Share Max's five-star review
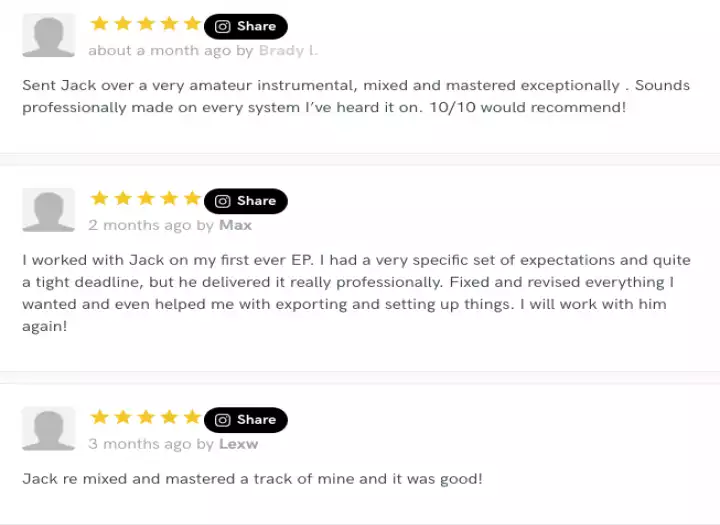This screenshot has height=525, width=720. coord(246,201)
